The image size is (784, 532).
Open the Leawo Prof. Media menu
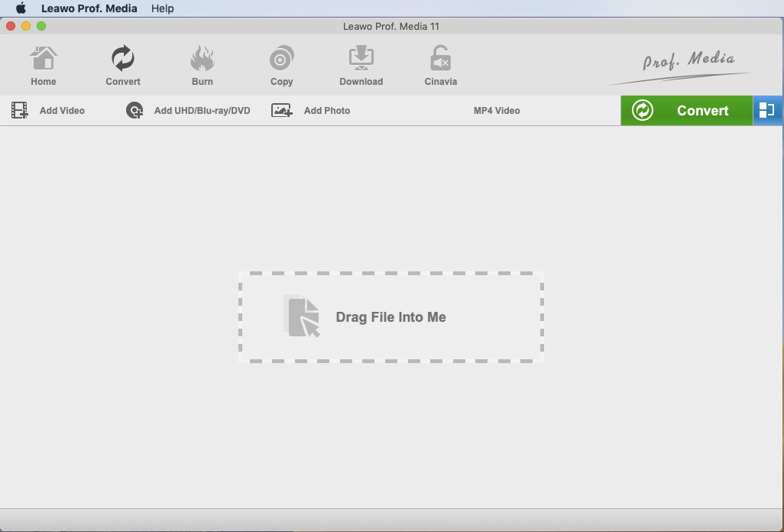(x=89, y=8)
